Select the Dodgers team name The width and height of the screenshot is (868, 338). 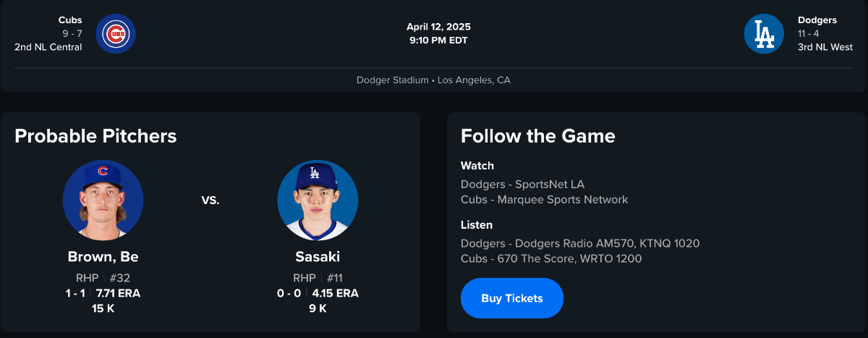817,20
